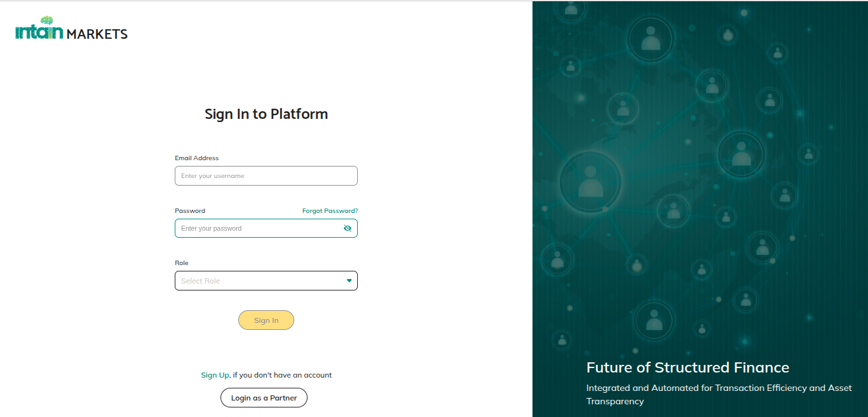Screen dimensions: 868x417
Task: Toggle password visibility eye icon
Action: [x=348, y=228]
